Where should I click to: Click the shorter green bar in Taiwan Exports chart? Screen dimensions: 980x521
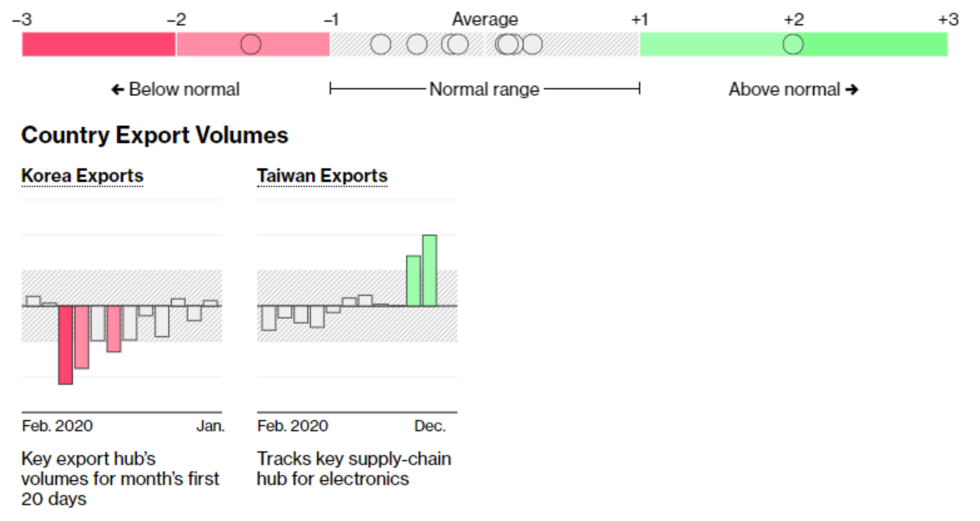click(413, 281)
